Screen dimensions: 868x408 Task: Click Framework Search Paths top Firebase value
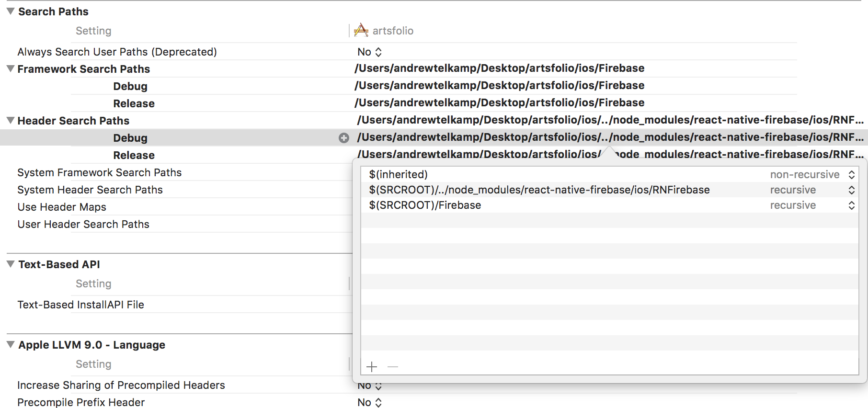(500, 68)
